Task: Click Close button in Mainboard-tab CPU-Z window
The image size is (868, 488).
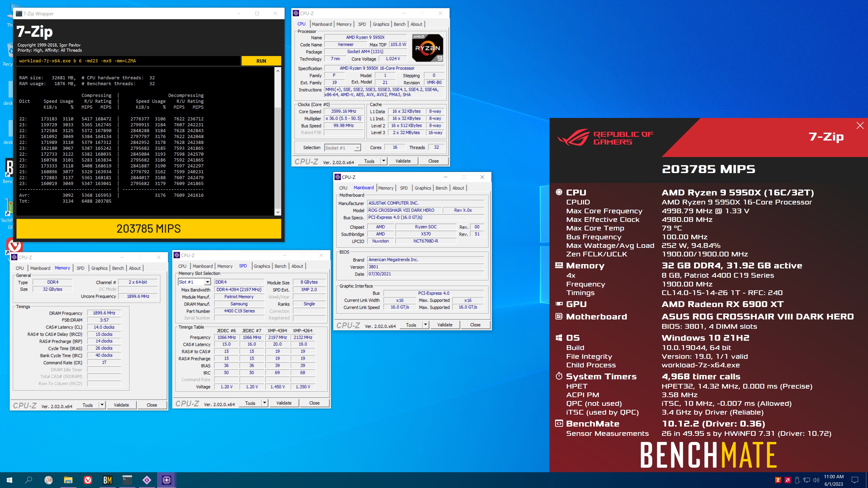Action: tap(475, 325)
